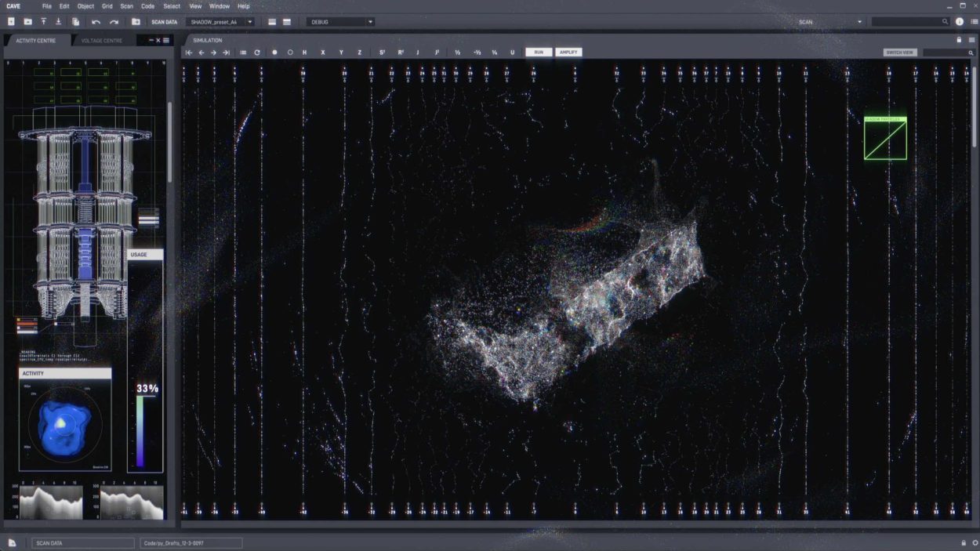Click the info icon at top right

[x=960, y=22]
